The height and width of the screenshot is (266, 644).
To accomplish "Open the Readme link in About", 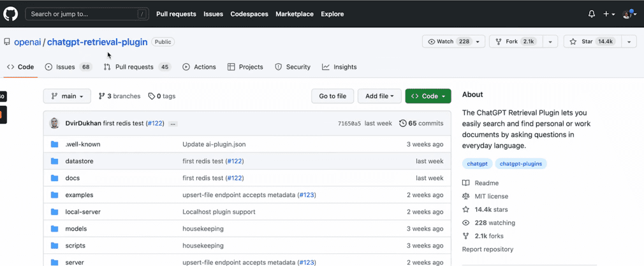I will pos(481,183).
